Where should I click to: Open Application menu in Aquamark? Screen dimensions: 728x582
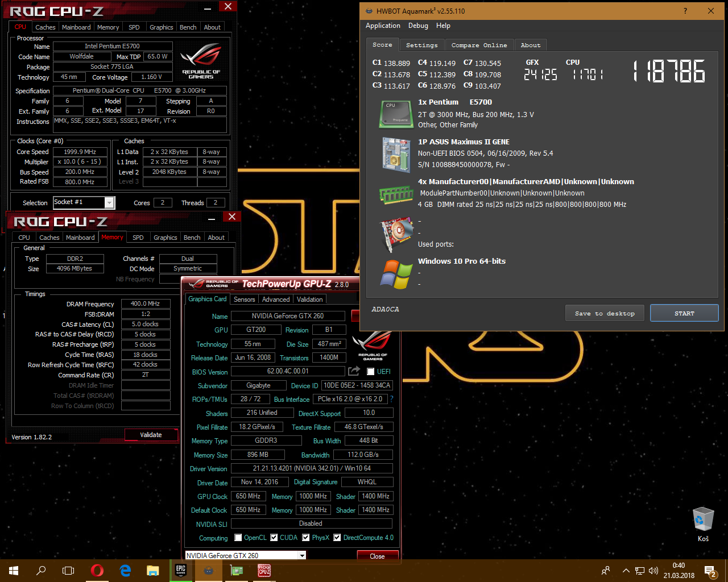point(383,26)
